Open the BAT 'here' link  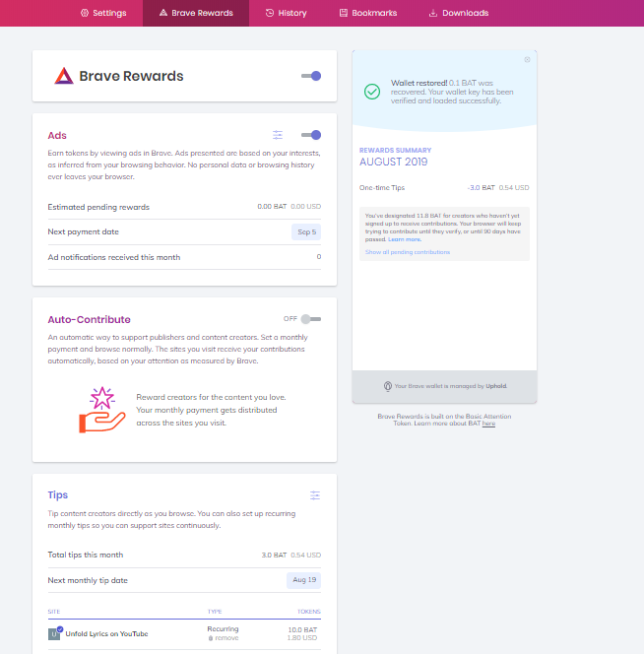tap(488, 424)
